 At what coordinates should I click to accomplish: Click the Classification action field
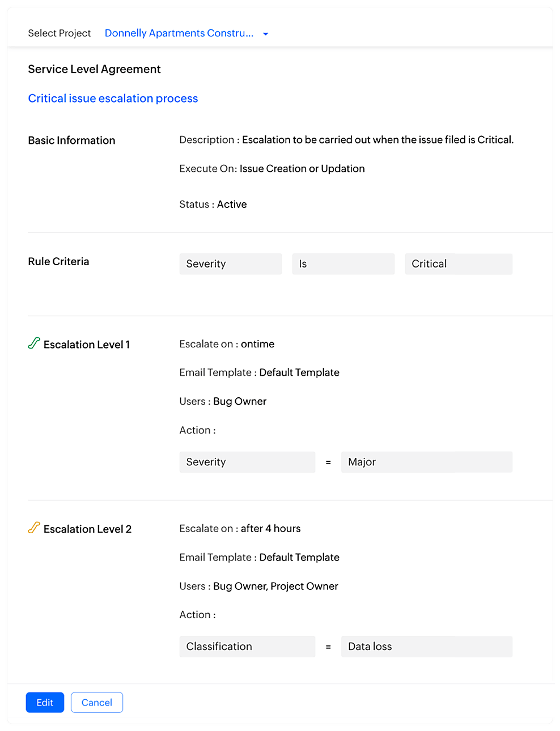click(247, 647)
